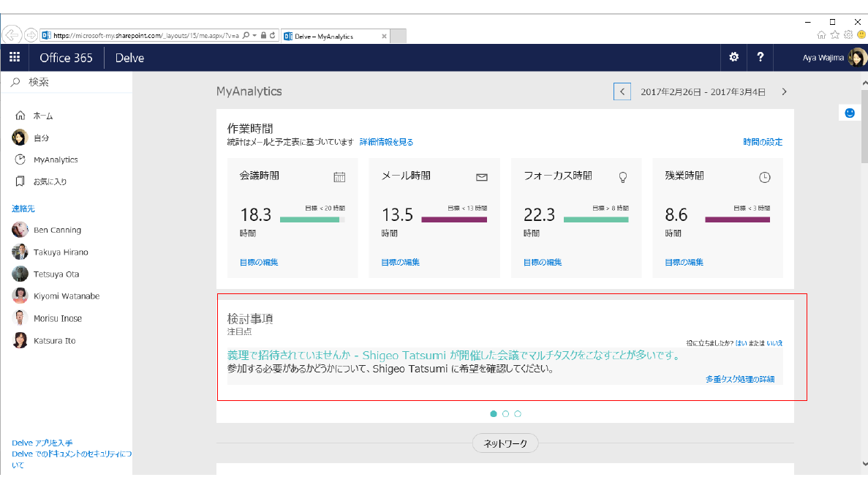Open 自分 profile page in sidebar
868x488 pixels.
[x=41, y=138]
